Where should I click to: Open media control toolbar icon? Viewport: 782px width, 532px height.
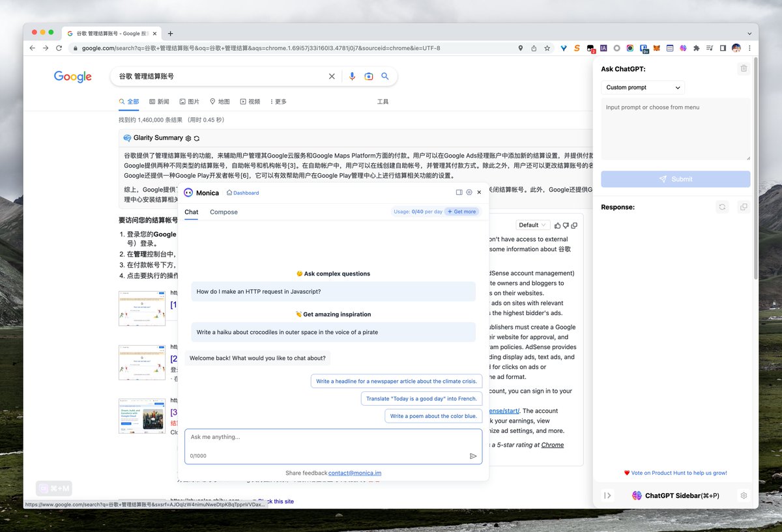pos(710,48)
